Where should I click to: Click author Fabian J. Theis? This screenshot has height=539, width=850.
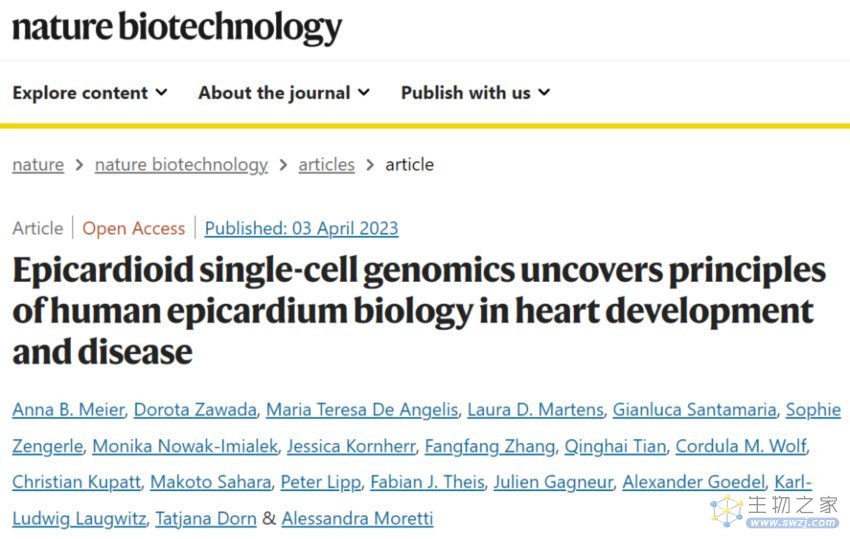428,482
